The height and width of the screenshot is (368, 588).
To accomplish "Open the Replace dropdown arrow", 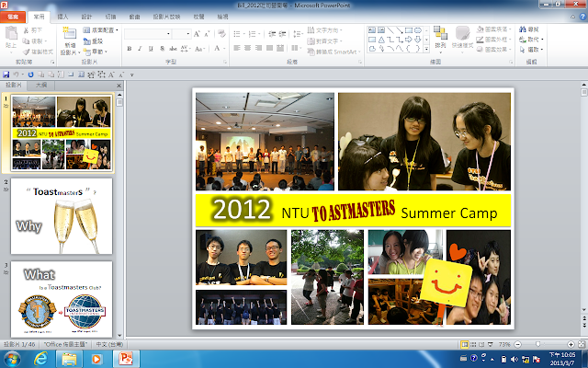I will [542, 40].
